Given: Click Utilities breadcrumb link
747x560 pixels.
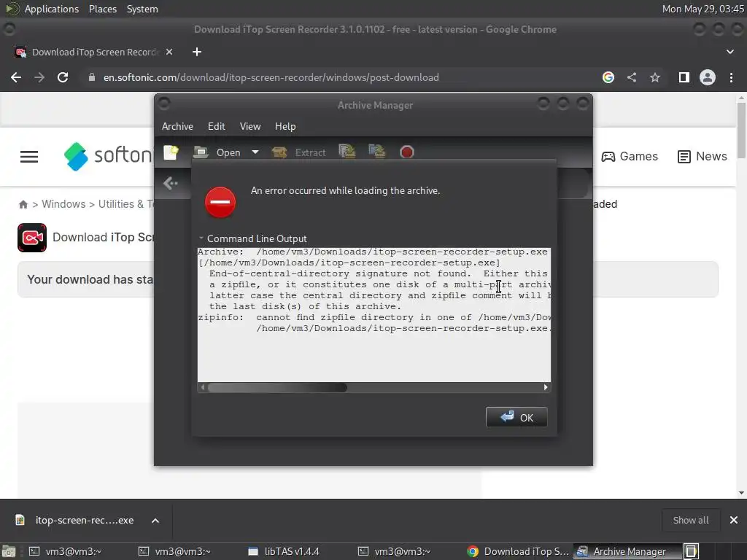Looking at the screenshot, I should click(x=125, y=204).
